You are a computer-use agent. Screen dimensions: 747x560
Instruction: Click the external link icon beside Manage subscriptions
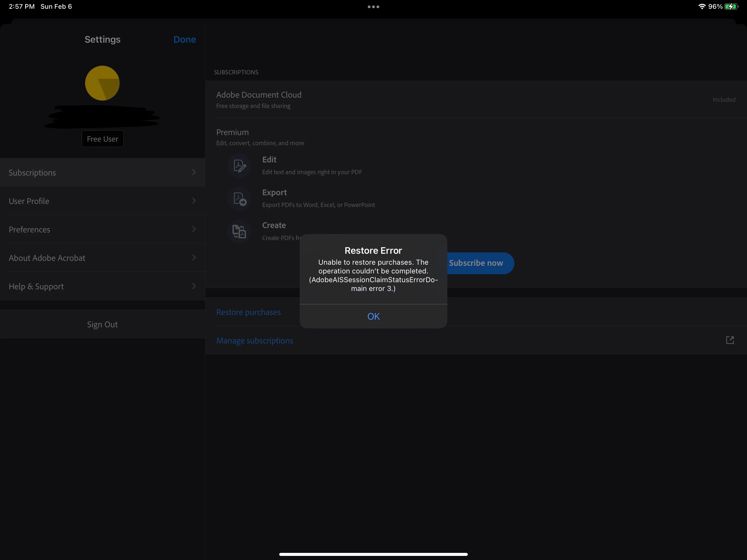730,340
